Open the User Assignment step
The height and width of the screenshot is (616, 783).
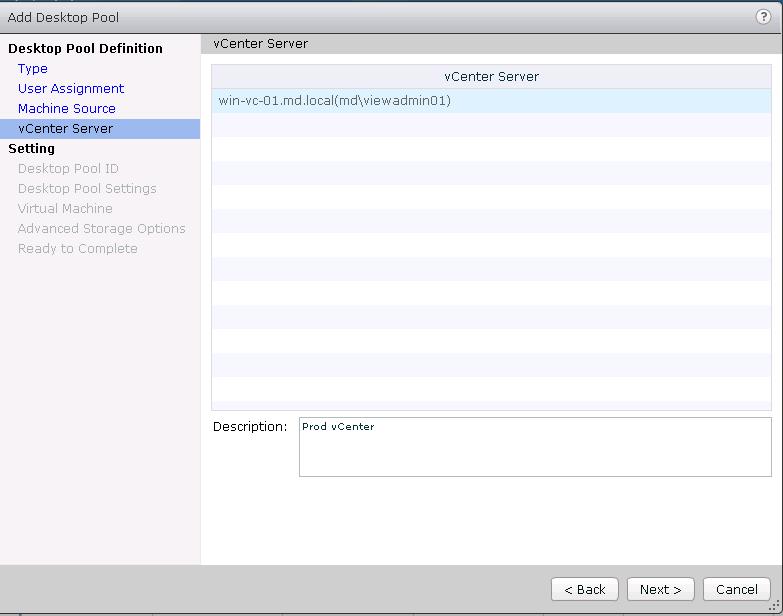[x=71, y=89]
